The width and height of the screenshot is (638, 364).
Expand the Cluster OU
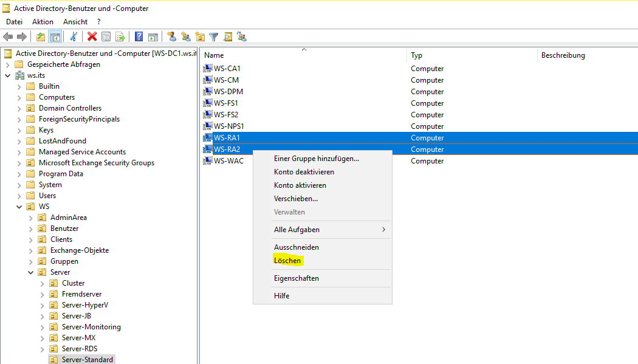tap(43, 283)
